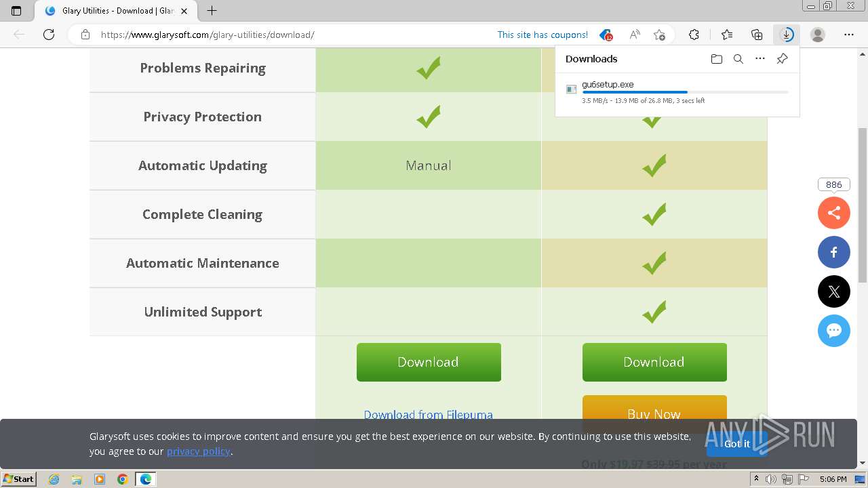This screenshot has height=488, width=868.
Task: Click the Edge icon in taskbar
Action: pos(146,479)
